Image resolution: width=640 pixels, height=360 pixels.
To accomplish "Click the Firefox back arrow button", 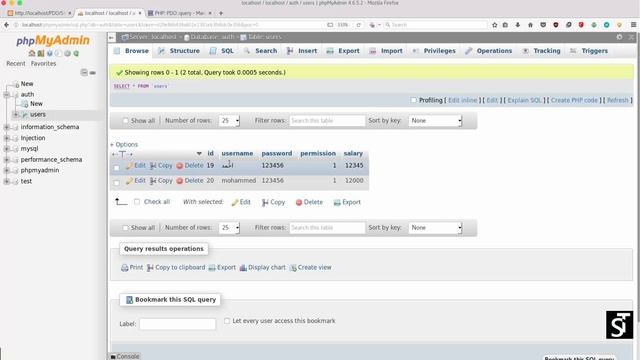I will 6,25.
